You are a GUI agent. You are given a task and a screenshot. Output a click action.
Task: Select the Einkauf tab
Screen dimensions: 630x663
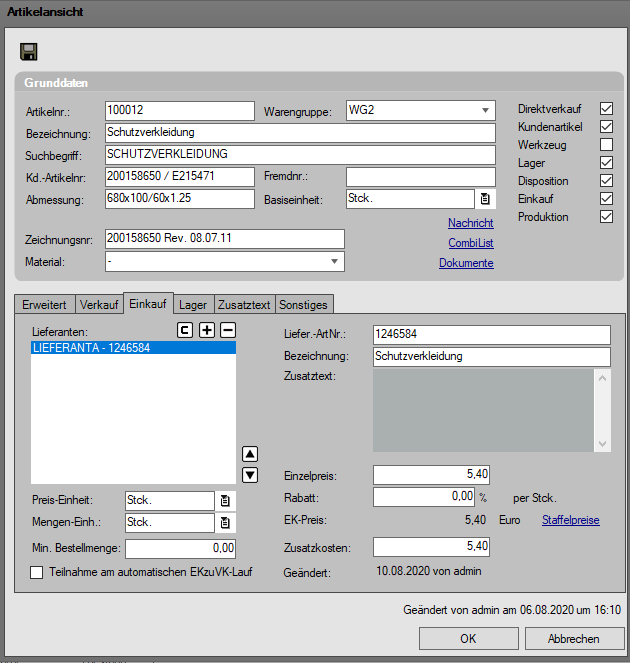pyautogui.click(x=148, y=304)
